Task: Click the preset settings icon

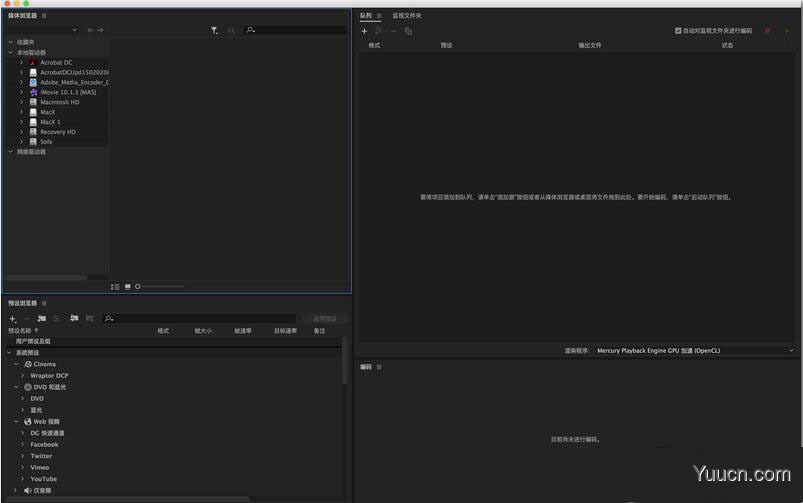Action: [56, 319]
